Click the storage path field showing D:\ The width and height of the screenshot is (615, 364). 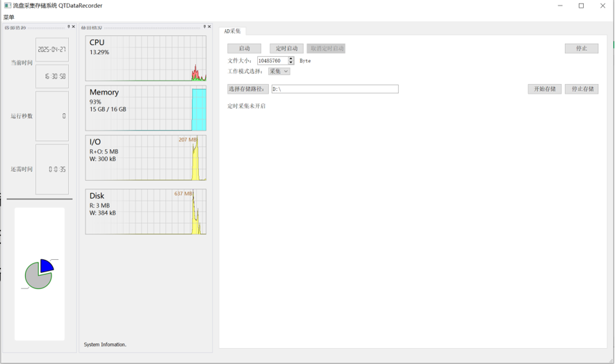(334, 89)
